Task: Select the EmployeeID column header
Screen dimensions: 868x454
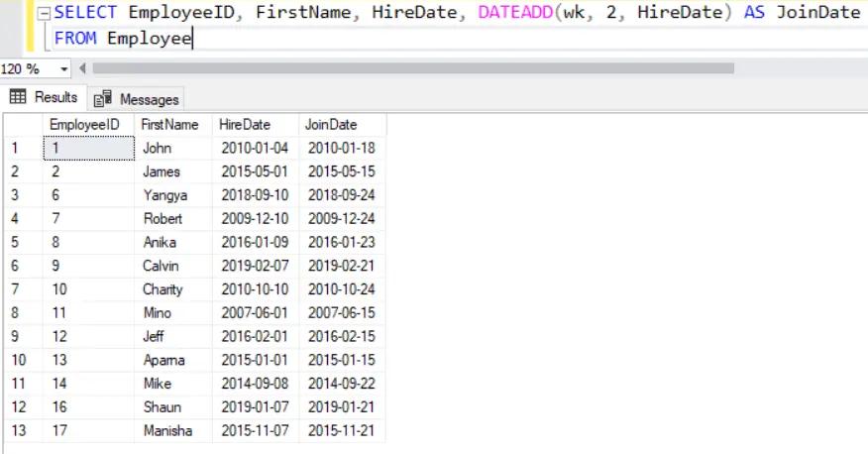Action: tap(84, 124)
